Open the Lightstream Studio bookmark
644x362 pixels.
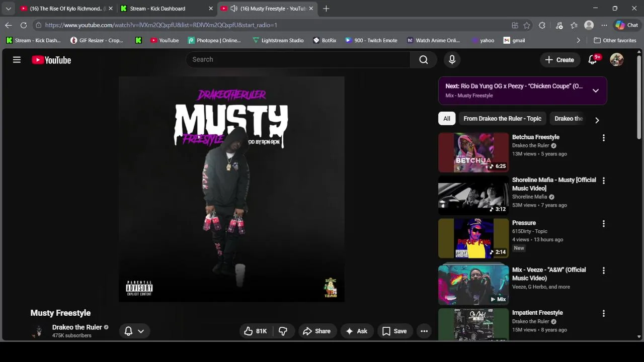(x=278, y=40)
